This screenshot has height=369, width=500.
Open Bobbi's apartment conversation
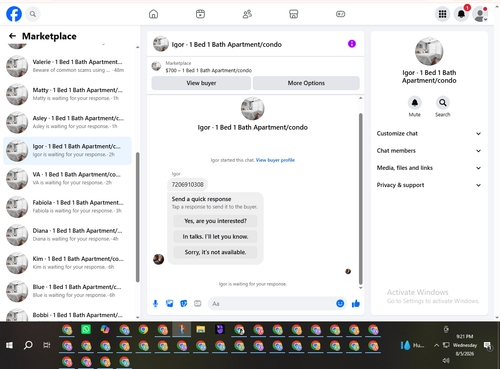click(67, 315)
